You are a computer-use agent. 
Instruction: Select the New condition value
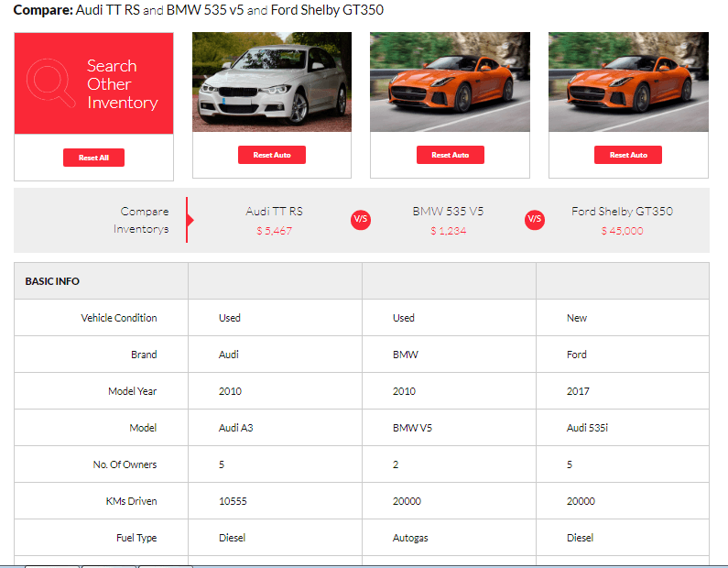click(577, 318)
